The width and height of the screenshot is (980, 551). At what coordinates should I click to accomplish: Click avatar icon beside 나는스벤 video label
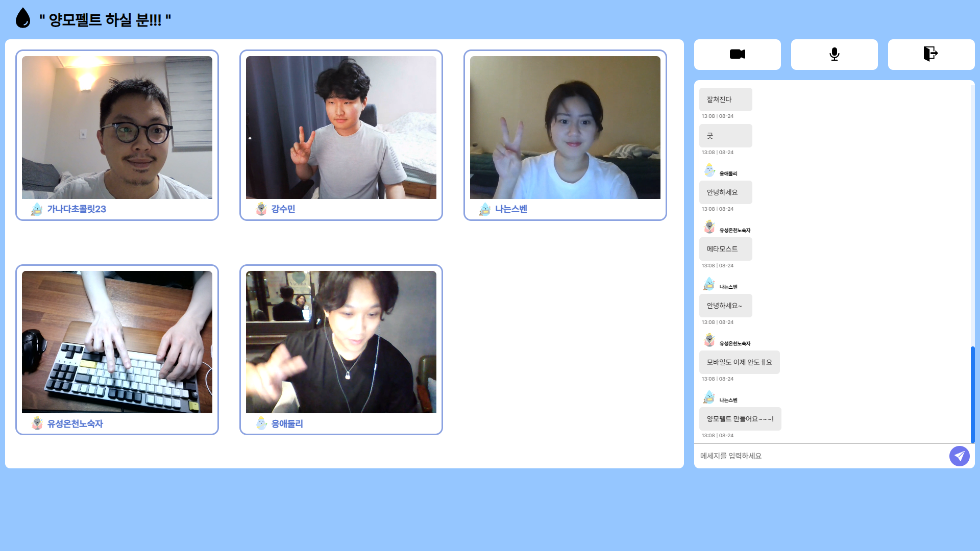(x=485, y=209)
